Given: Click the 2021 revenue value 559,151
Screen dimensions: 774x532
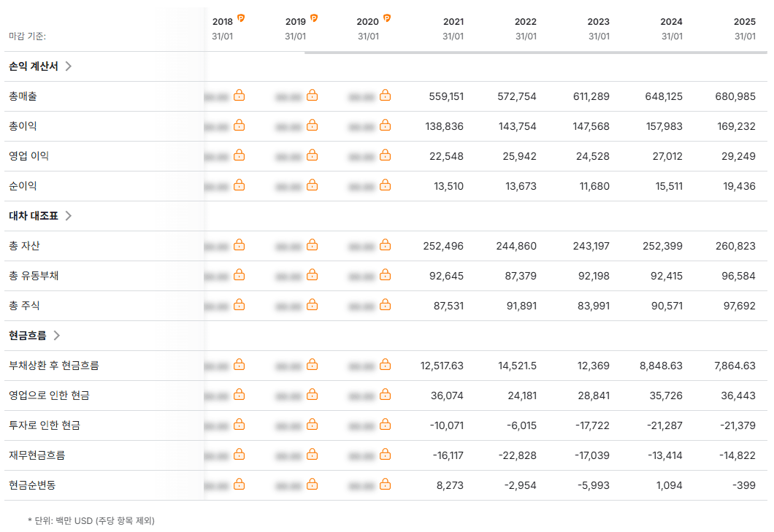Looking at the screenshot, I should point(446,96).
